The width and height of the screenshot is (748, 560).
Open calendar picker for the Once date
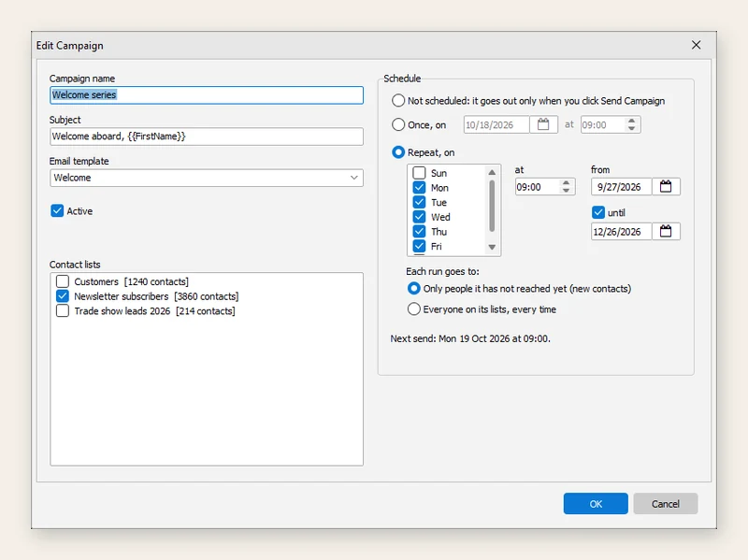(543, 125)
